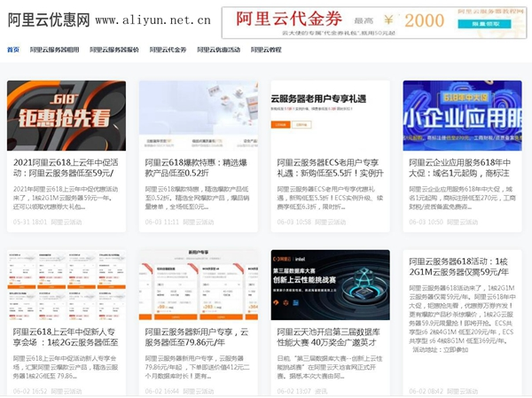Click the 新用户专享 article thumbnail

(x=198, y=285)
